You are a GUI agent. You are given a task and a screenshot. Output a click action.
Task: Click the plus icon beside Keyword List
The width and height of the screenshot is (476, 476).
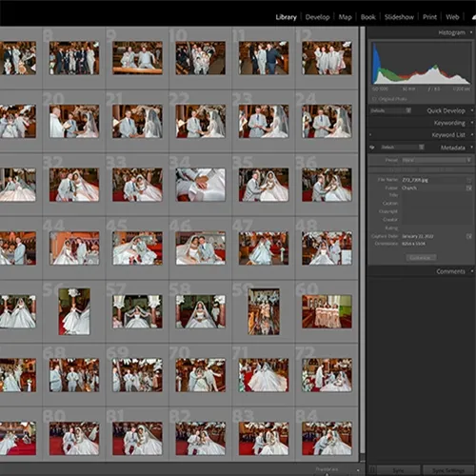coord(370,135)
